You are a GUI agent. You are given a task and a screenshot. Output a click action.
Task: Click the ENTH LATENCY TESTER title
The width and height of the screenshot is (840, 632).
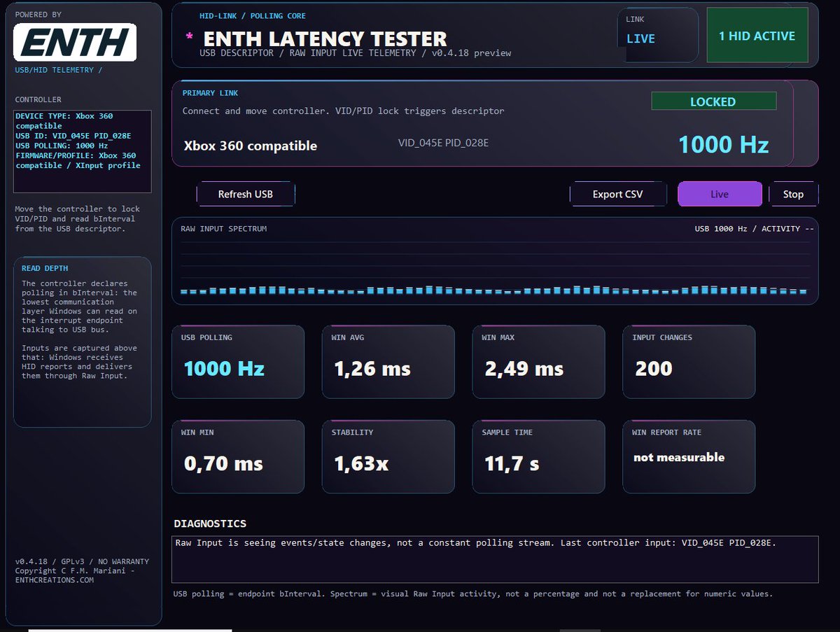[325, 38]
